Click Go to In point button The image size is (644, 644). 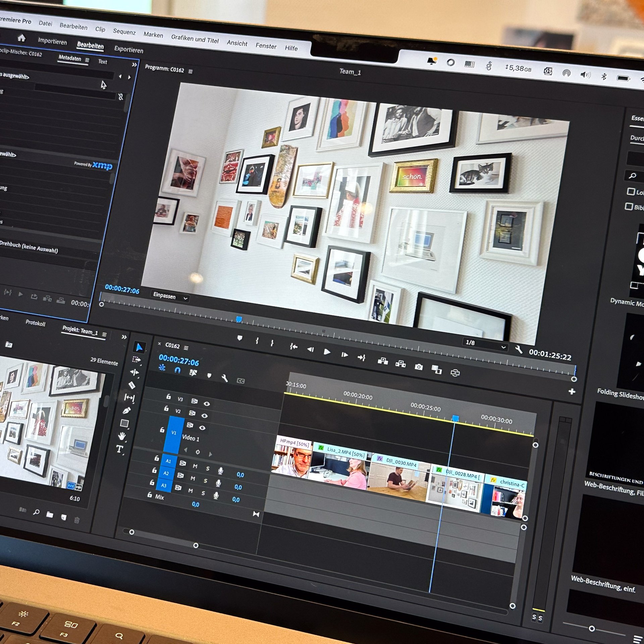(x=293, y=346)
